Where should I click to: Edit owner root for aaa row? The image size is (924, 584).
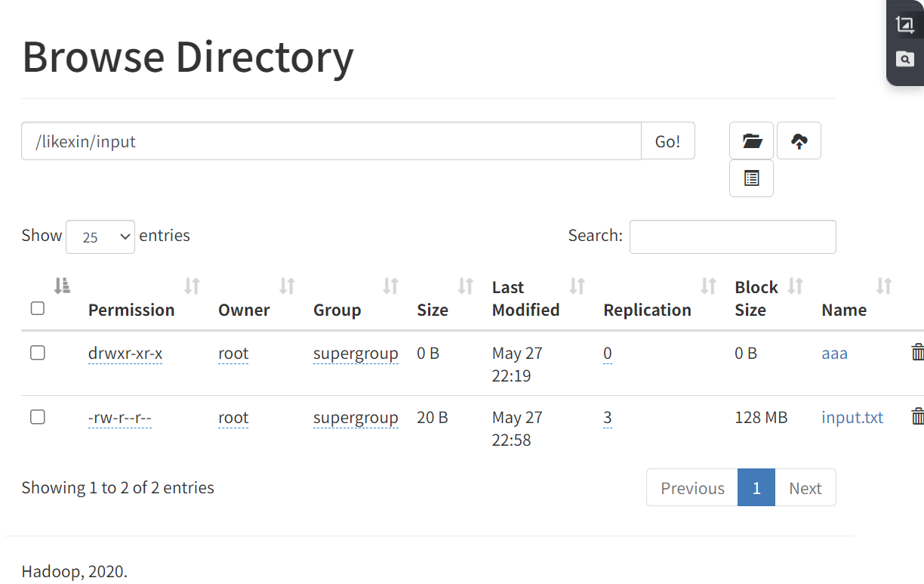click(233, 353)
